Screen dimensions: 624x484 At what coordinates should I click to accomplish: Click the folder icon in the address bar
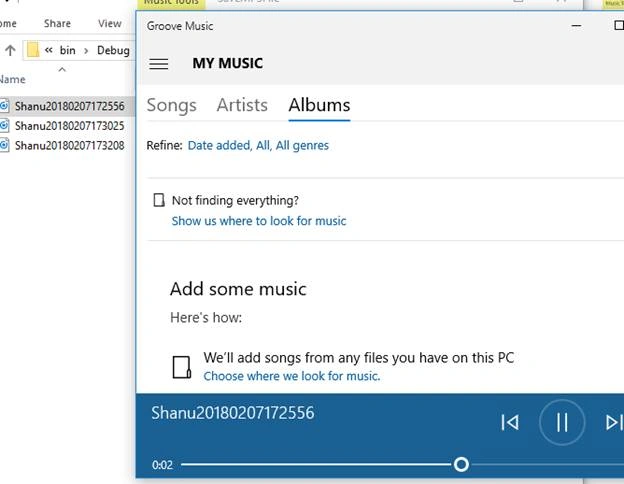33,50
